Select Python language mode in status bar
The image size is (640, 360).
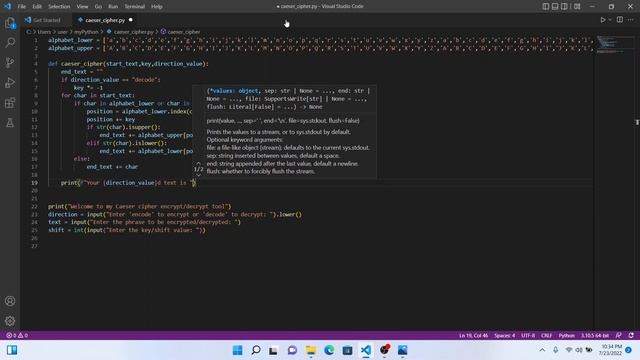coord(566,335)
